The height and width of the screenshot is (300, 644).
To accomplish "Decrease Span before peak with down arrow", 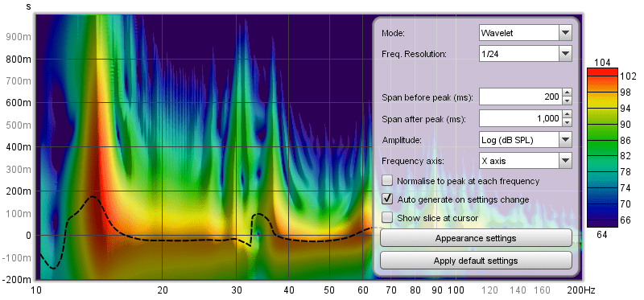I will 568,101.
